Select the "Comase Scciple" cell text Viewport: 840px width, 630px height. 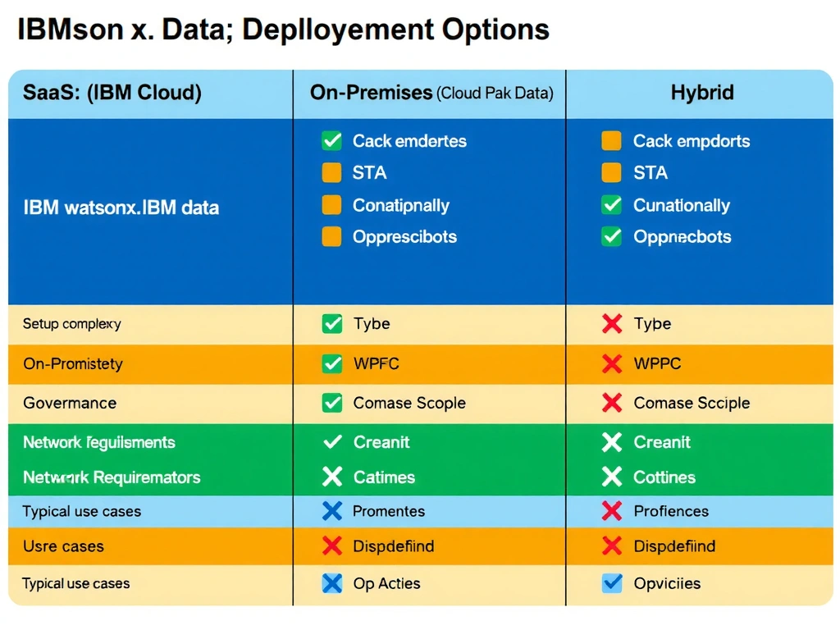tap(692, 404)
